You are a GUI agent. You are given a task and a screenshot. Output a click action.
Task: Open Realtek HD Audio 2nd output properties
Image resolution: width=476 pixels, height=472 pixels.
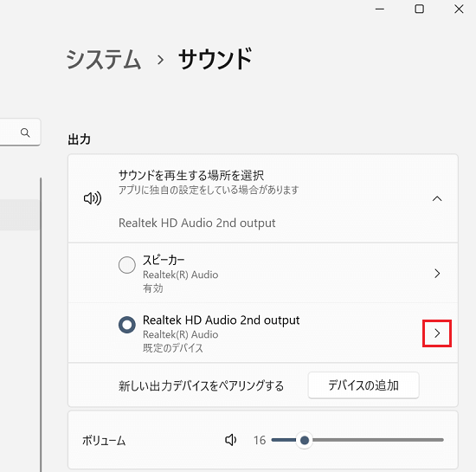[x=437, y=333]
